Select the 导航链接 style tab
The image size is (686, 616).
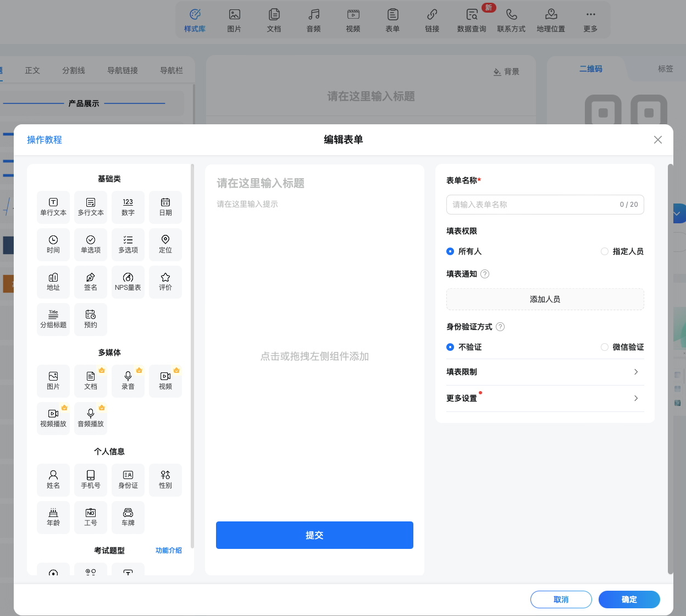[123, 70]
